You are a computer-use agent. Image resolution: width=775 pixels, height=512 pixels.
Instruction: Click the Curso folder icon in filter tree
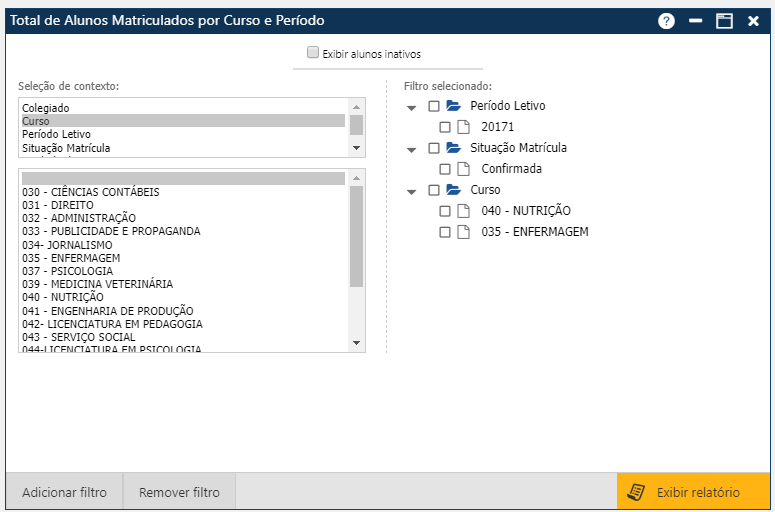(453, 190)
